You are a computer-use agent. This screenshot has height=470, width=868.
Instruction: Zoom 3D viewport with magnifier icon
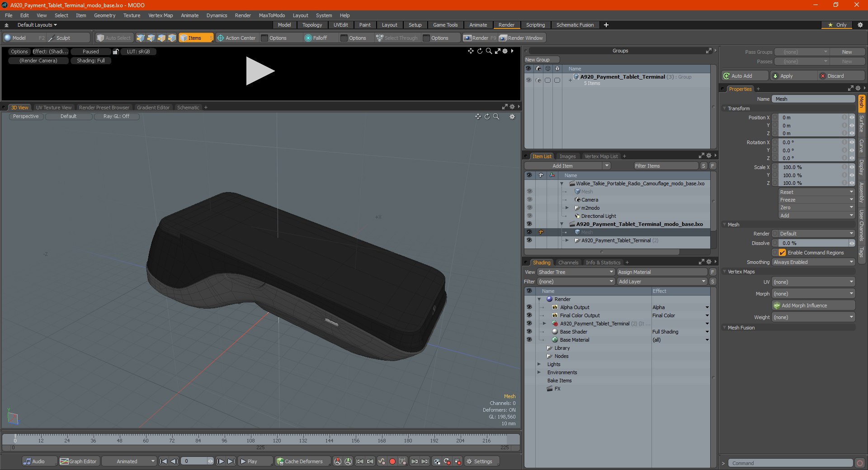tap(496, 117)
